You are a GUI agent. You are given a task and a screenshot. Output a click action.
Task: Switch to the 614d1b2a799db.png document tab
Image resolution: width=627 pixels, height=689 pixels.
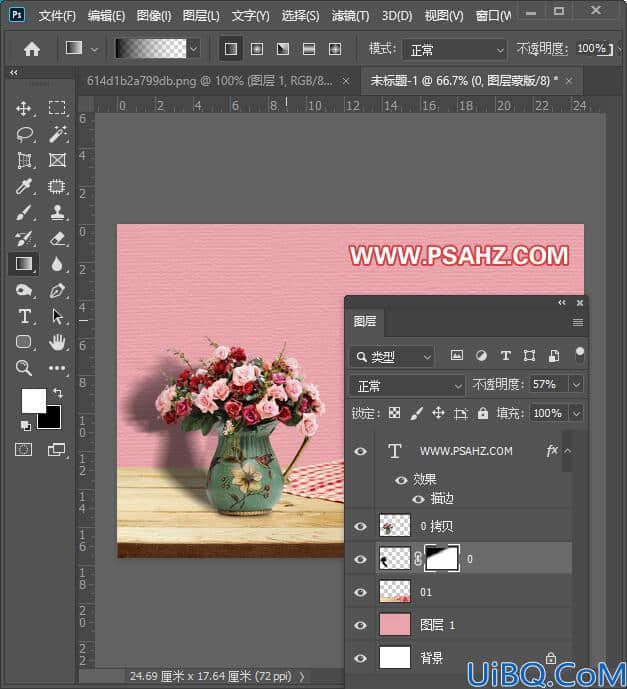(210, 81)
